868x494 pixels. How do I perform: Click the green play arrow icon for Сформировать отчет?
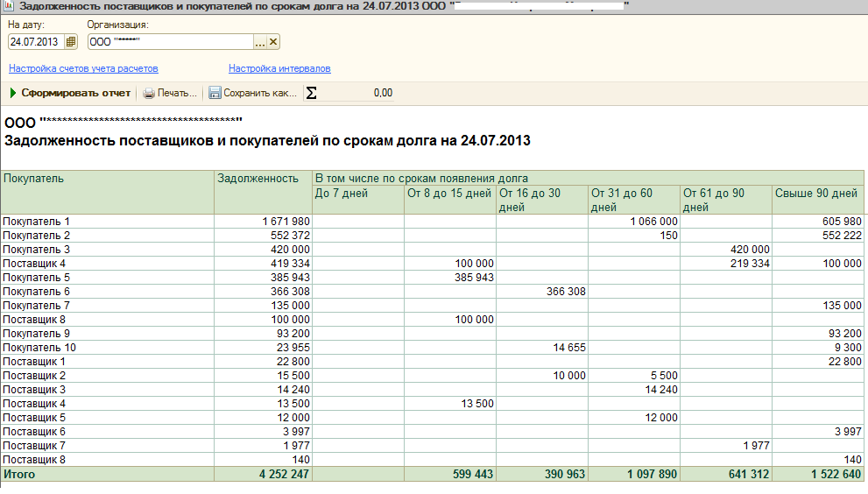13,93
